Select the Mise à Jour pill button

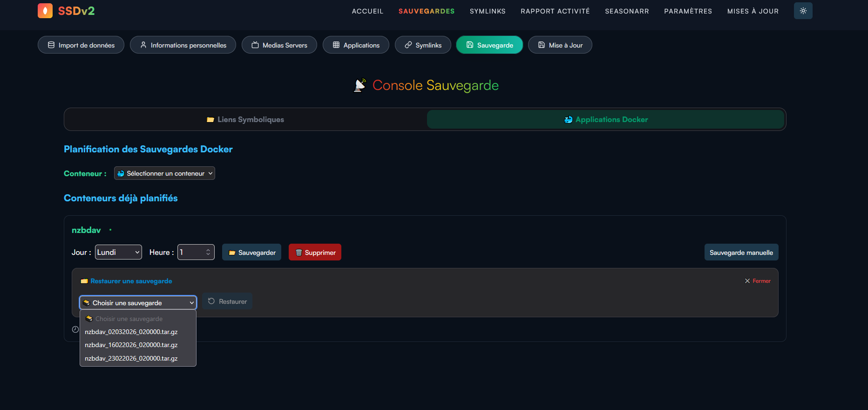tap(560, 45)
